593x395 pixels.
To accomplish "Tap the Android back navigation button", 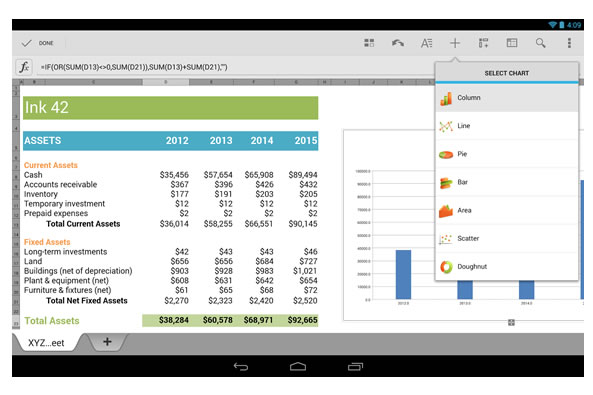I will click(x=241, y=366).
